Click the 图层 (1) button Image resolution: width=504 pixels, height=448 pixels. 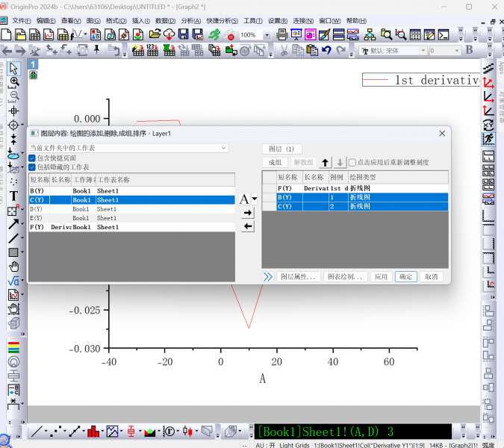click(x=281, y=149)
